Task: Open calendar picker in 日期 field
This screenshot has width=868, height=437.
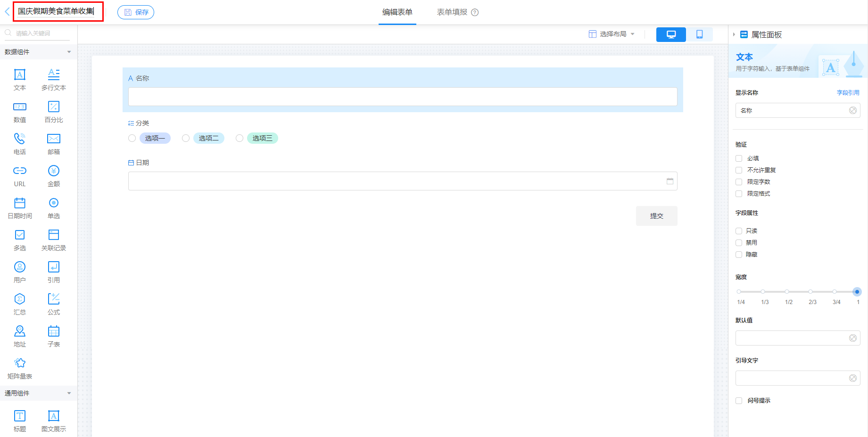Action: [x=670, y=181]
